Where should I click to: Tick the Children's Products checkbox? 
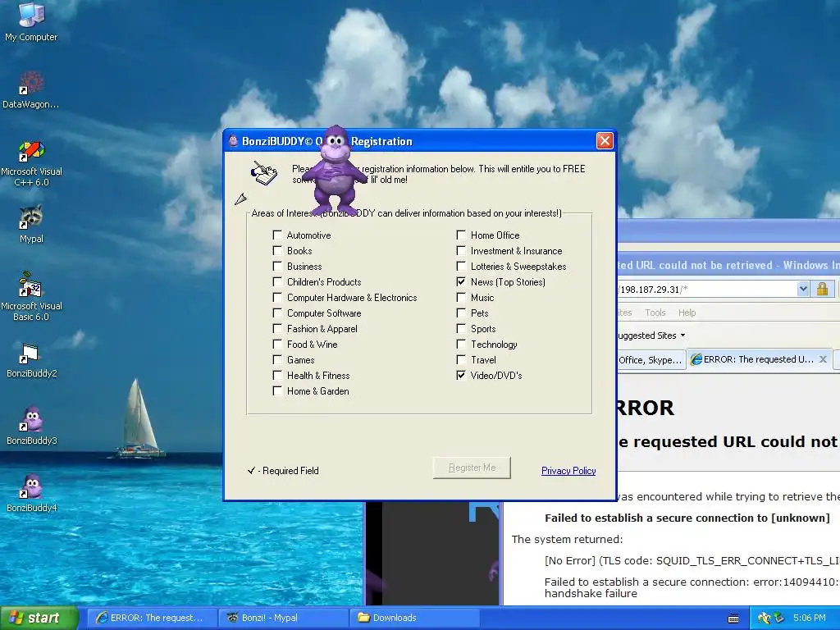277,281
